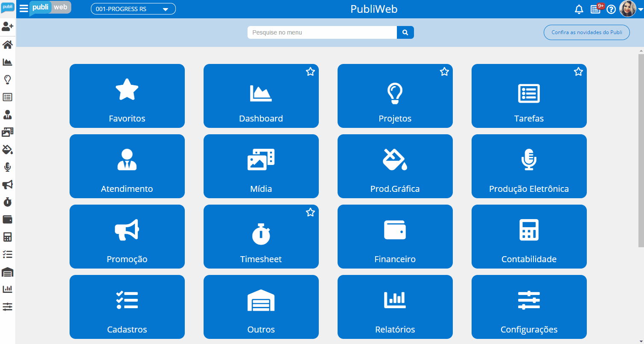
Task: Open Dashboard from the sidebar chart icon
Action: [7, 62]
